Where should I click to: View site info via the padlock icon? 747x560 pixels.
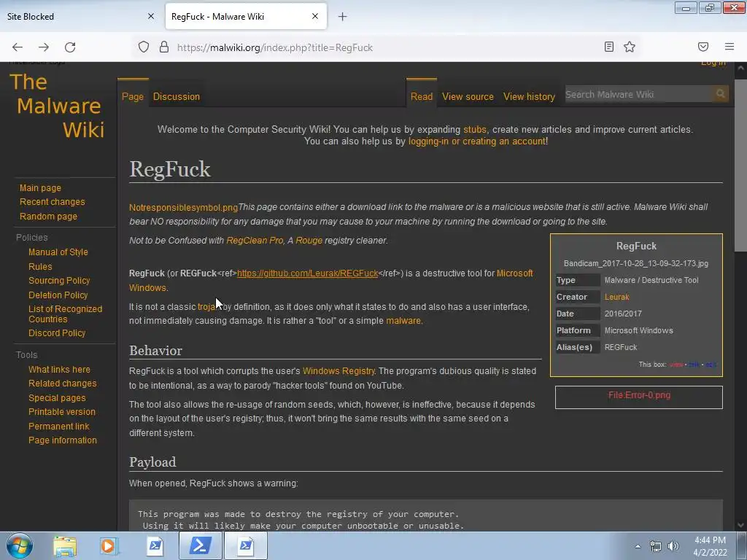point(164,47)
